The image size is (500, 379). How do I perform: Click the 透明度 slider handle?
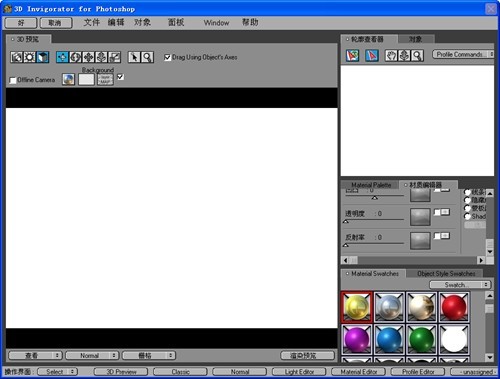(346, 221)
